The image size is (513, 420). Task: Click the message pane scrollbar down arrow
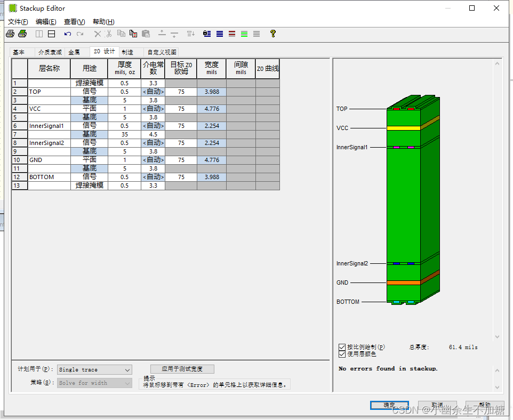tap(497, 387)
